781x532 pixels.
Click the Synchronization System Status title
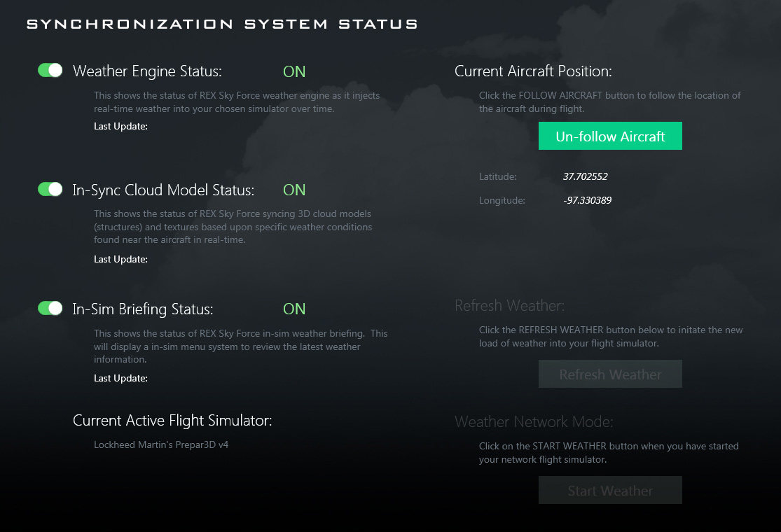pos(222,23)
